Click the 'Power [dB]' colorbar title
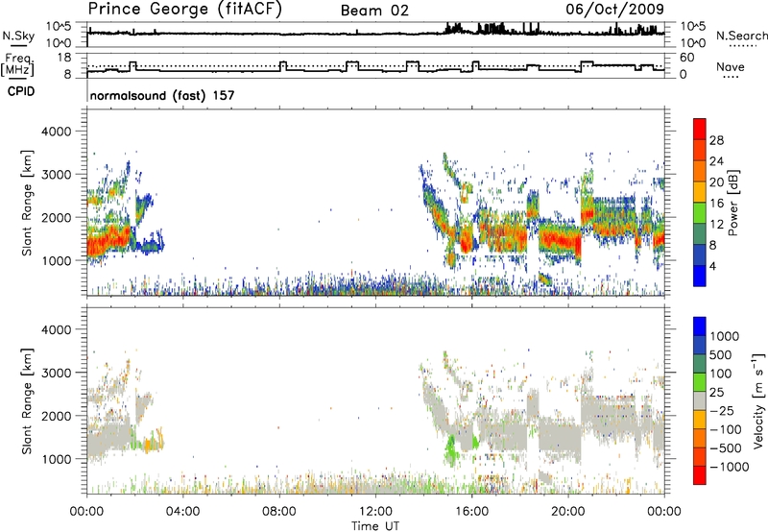Viewport: 768px width, 532px height. point(732,203)
